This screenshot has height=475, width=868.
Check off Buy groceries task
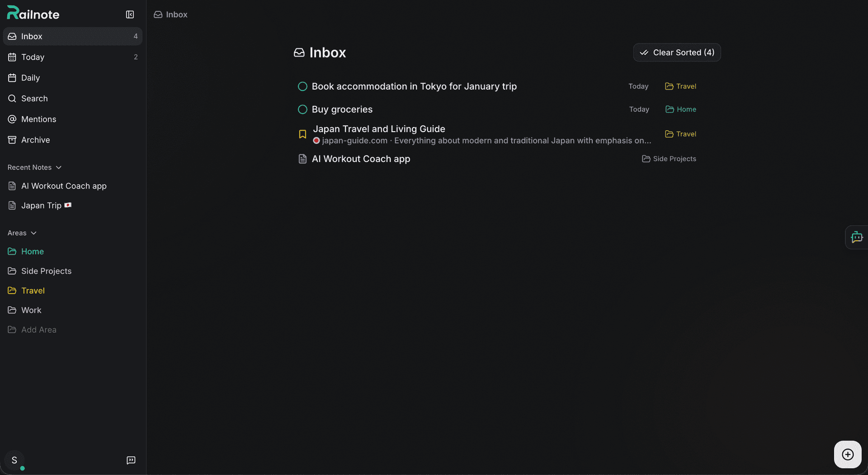pos(302,109)
